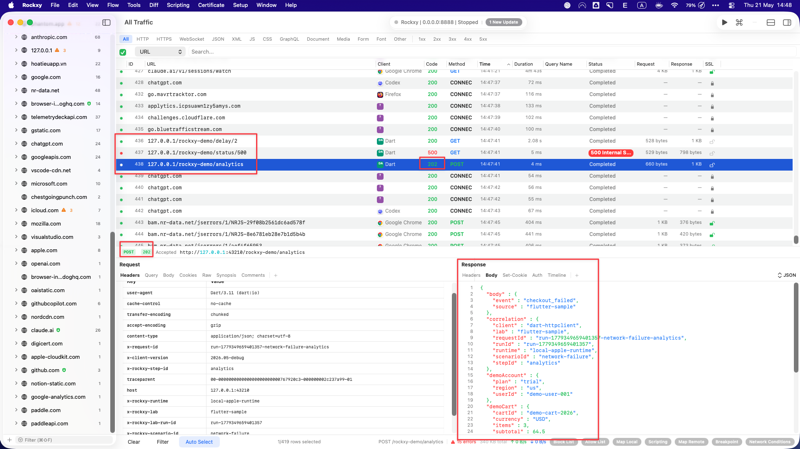Click red status dot on row 437
Screen dimensions: 800x449
[x=121, y=153]
